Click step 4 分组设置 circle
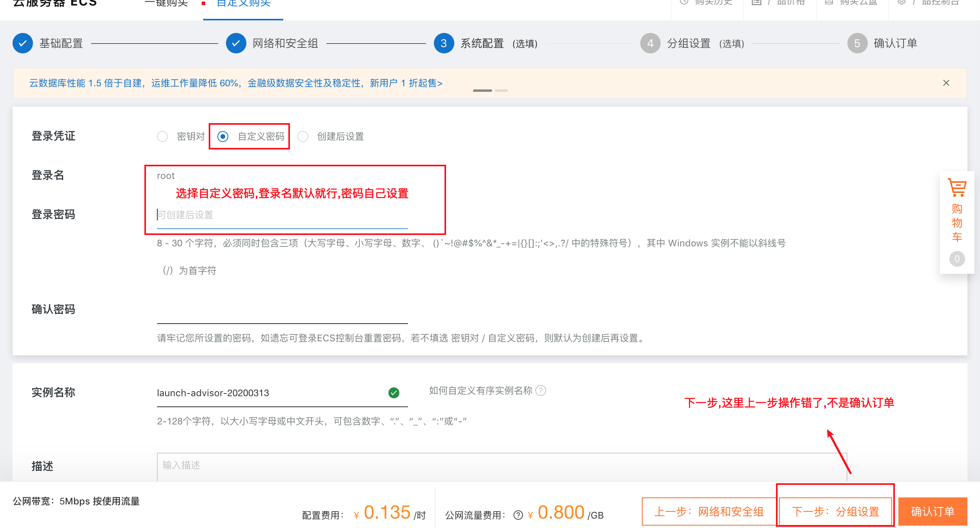 (x=650, y=43)
